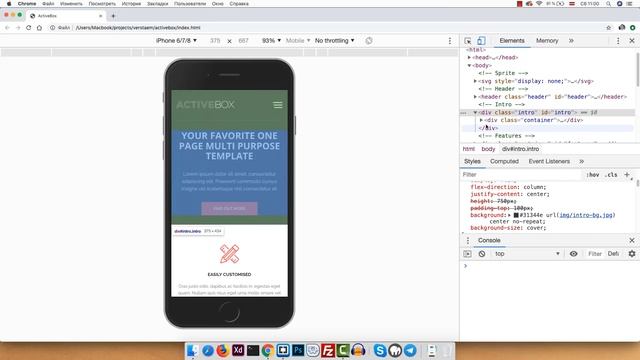Show more style pane tabs chevron
Screen dimensions: 640x360
pos(581,161)
